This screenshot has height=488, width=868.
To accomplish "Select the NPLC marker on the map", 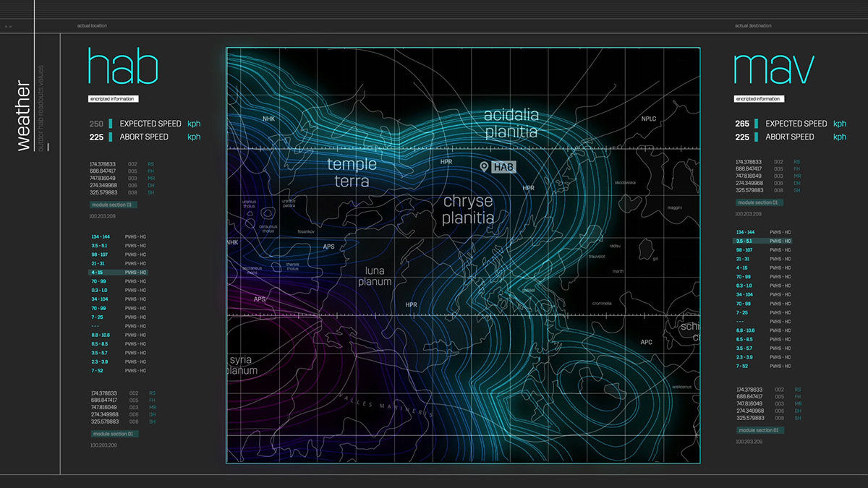I will pyautogui.click(x=649, y=119).
